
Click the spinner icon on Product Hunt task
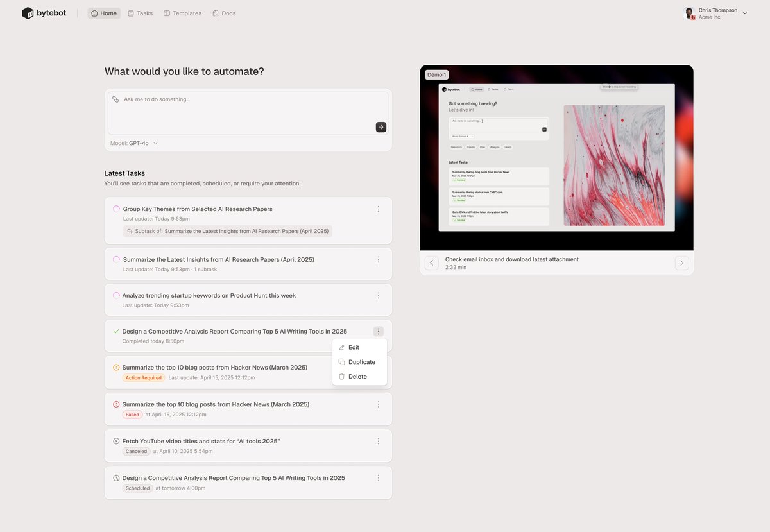[116, 296]
